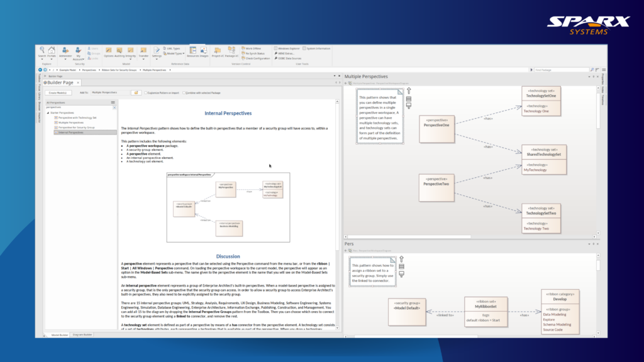Click Perspectives in breadcrumb path
This screenshot has height=362, width=644.
89,70
